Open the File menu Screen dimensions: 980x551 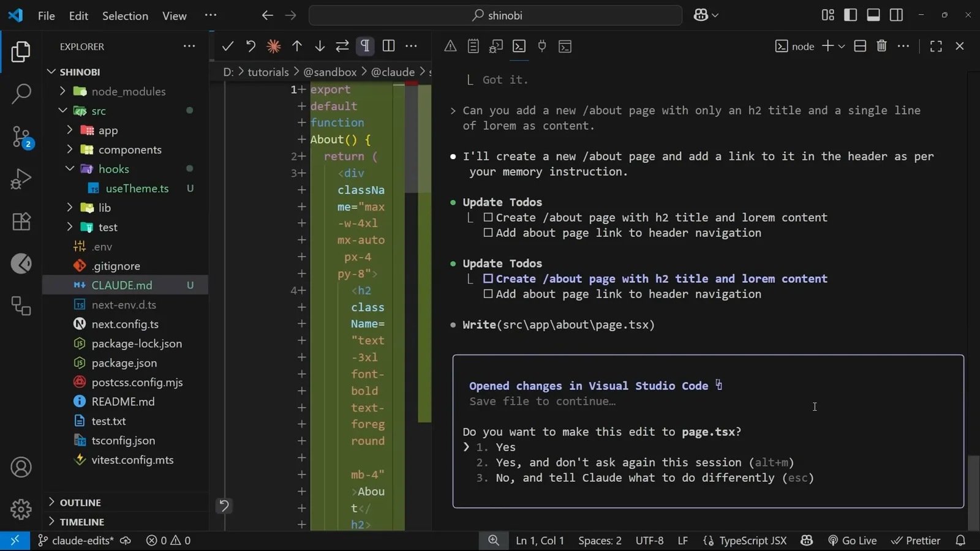(46, 16)
